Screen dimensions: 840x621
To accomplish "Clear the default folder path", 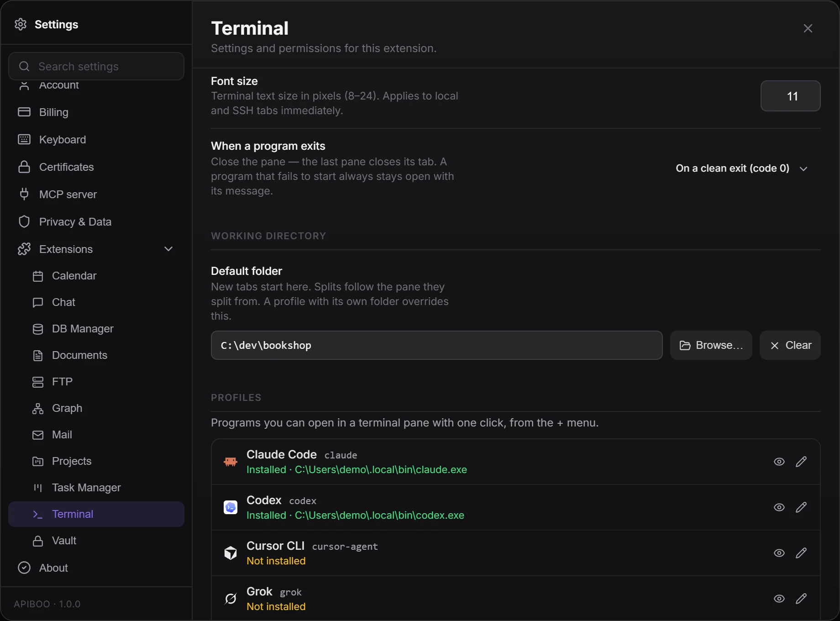I will [x=790, y=345].
